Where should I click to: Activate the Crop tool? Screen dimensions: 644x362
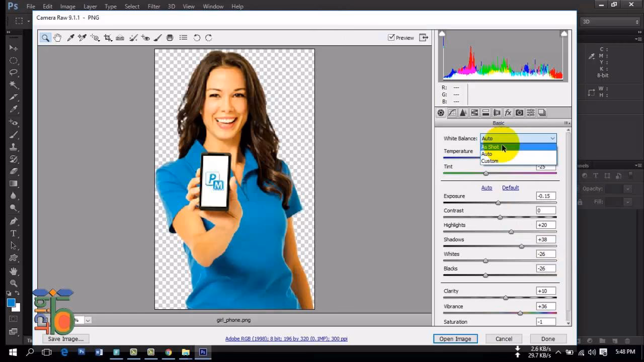coord(108,37)
